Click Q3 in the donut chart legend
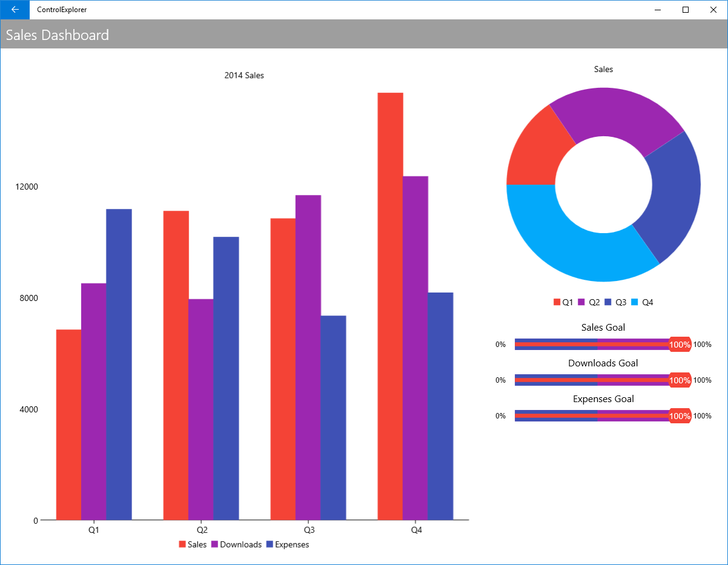Screen dimensions: 728x565 (x=617, y=302)
